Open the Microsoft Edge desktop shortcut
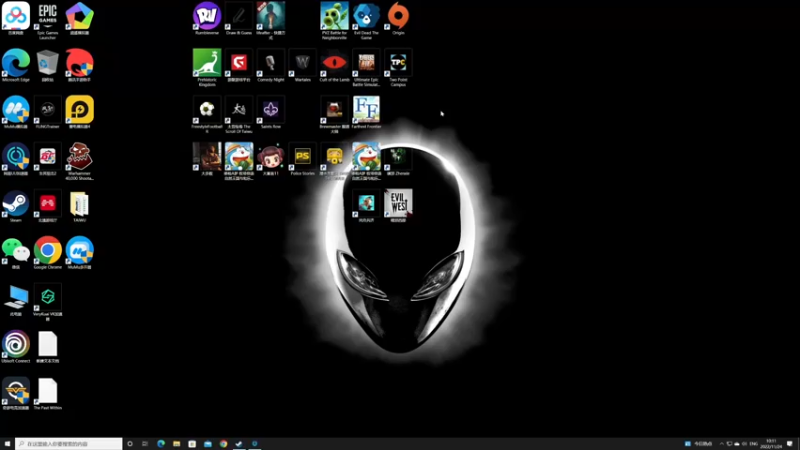The height and width of the screenshot is (450, 800). click(x=16, y=66)
